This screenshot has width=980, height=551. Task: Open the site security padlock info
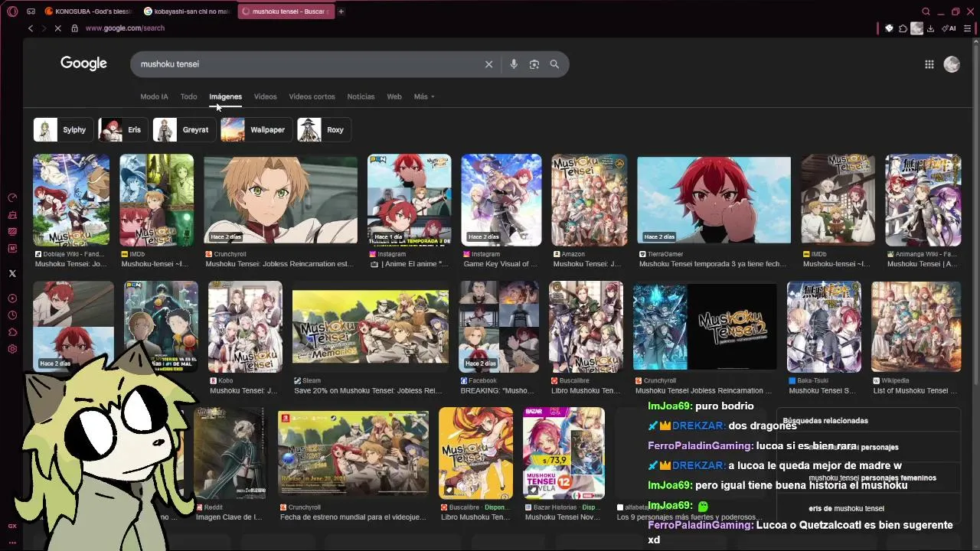pyautogui.click(x=74, y=28)
